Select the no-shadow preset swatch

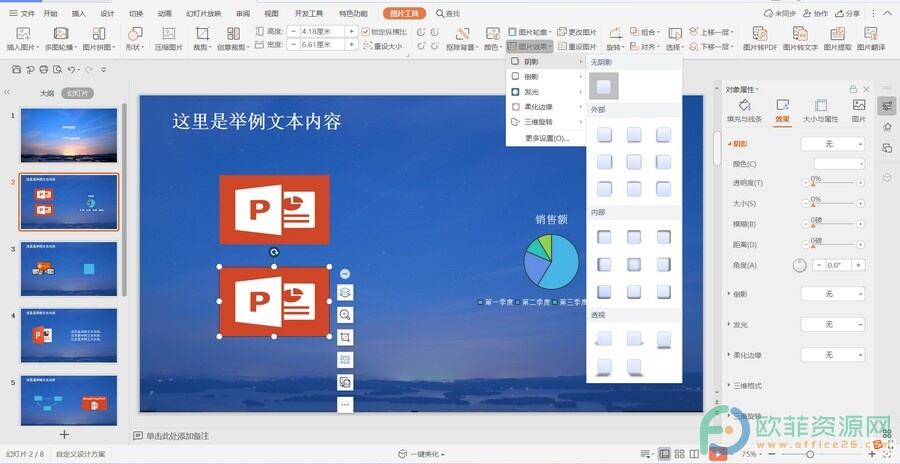(604, 86)
